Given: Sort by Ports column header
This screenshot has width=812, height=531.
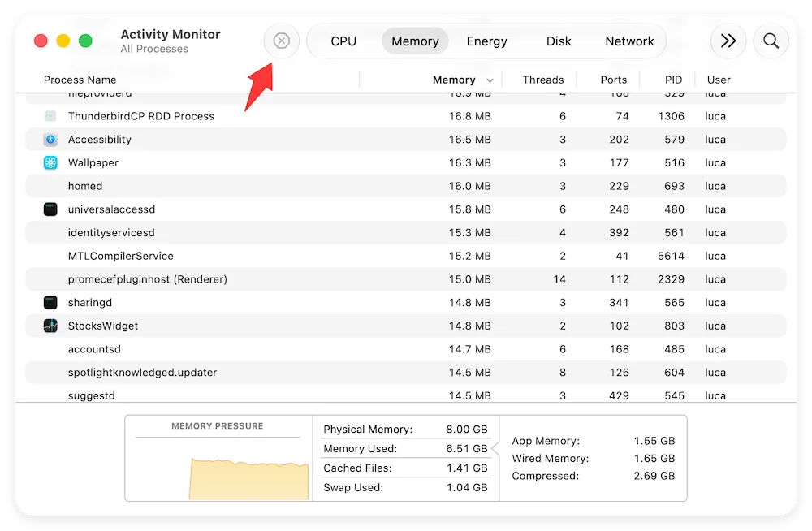Looking at the screenshot, I should coord(613,80).
